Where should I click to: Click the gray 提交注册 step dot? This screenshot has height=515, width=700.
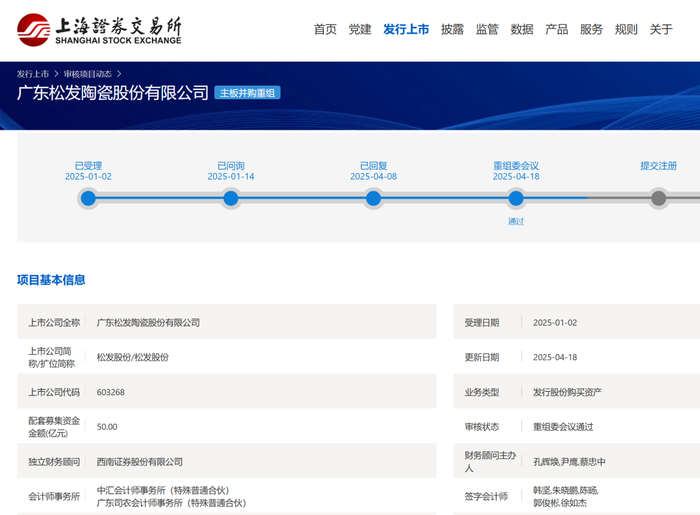pyautogui.click(x=658, y=198)
